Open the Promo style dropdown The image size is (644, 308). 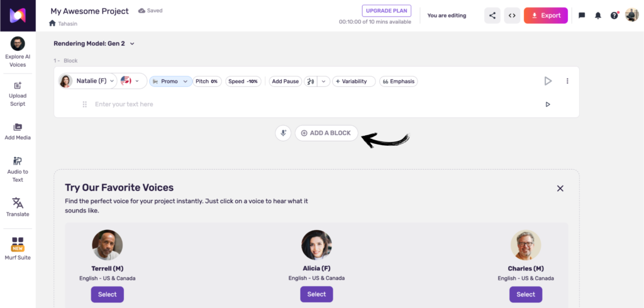(x=170, y=81)
